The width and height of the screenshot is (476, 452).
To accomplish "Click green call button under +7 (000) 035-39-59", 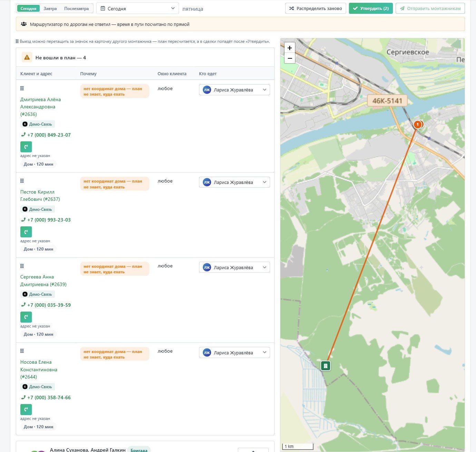I will 26,317.
